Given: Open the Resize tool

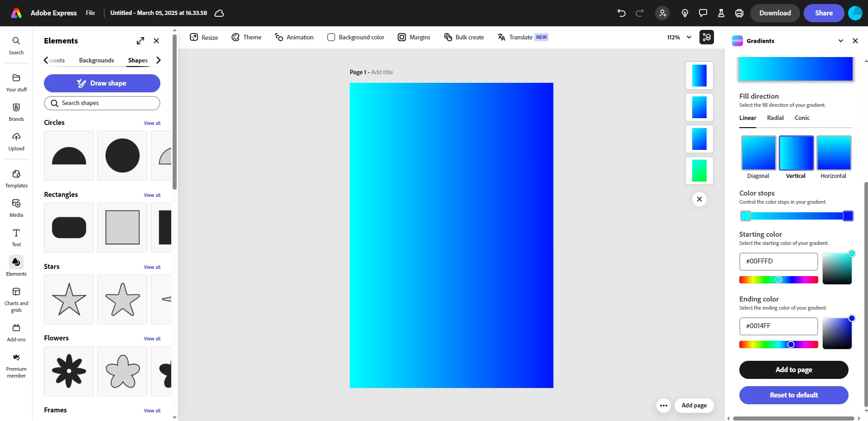Looking at the screenshot, I should tap(204, 37).
